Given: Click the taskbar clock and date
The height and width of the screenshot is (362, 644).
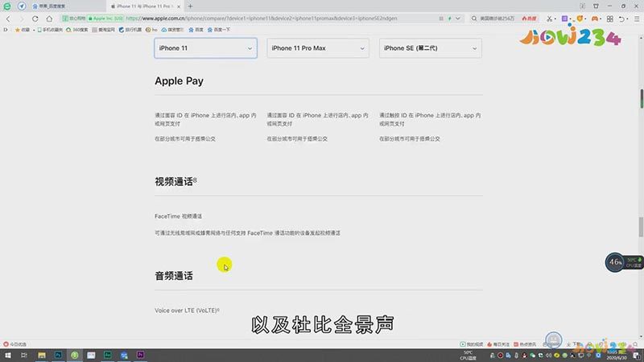Looking at the screenshot, I should click(x=617, y=356).
